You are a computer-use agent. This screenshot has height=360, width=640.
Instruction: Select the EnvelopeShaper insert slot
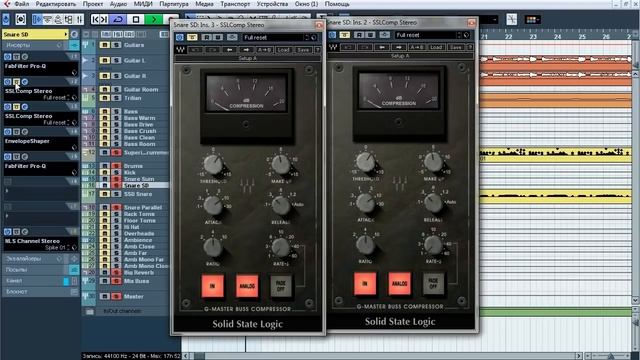[x=40, y=144]
